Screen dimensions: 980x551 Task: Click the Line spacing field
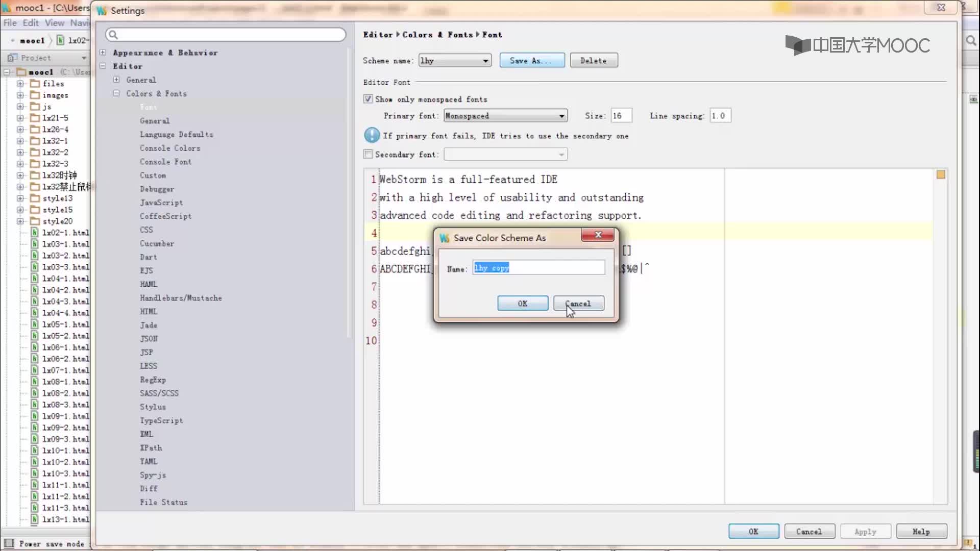point(720,116)
